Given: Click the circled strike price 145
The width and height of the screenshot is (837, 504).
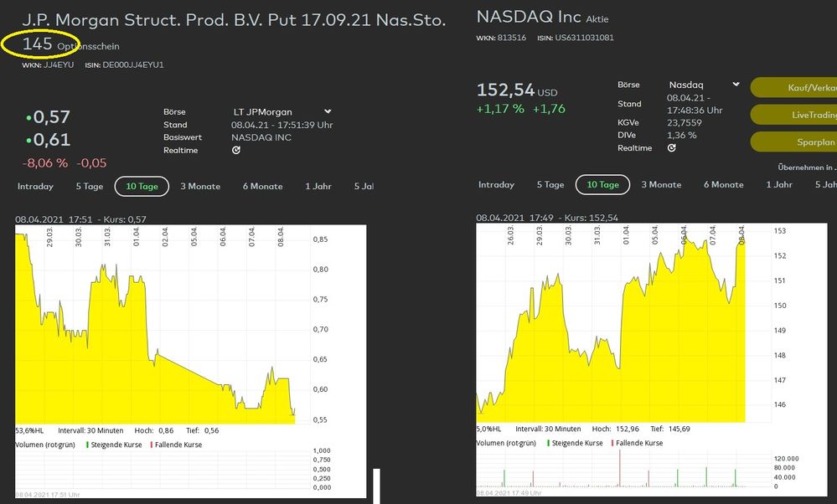Looking at the screenshot, I should click(x=39, y=42).
